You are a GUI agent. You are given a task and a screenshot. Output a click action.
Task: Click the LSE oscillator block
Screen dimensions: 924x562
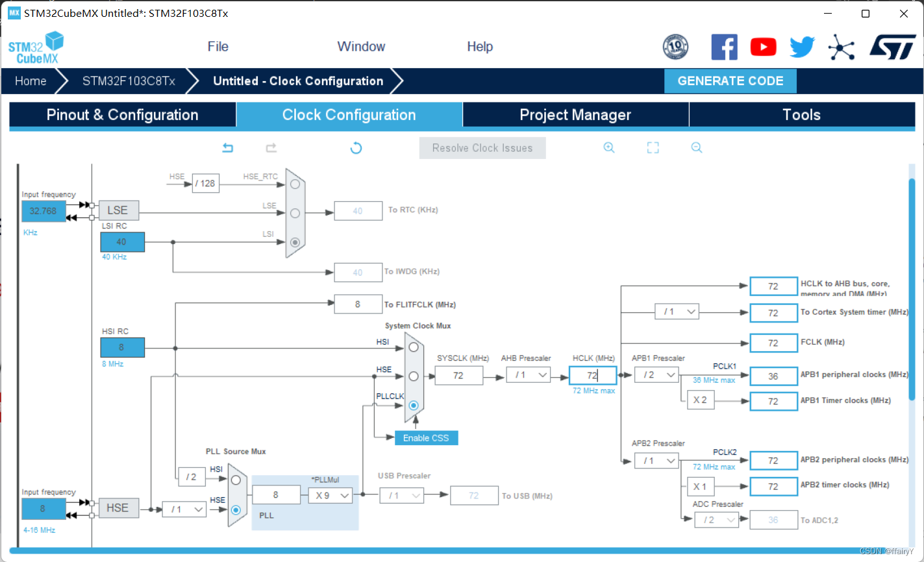pyautogui.click(x=118, y=210)
